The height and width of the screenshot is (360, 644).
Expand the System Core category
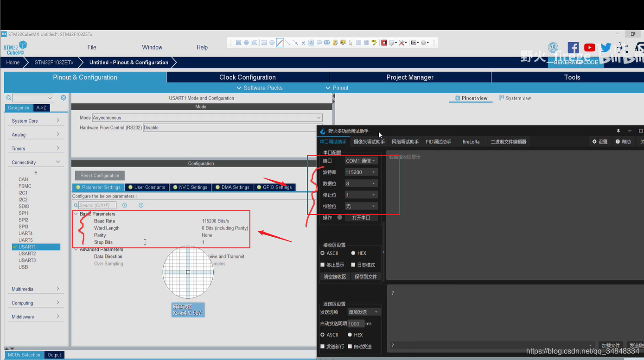tap(35, 120)
